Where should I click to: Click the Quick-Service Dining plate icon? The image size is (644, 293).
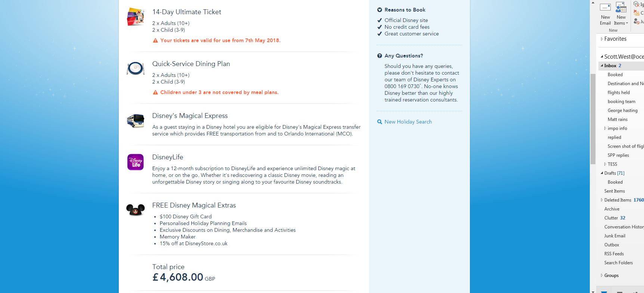point(135,69)
